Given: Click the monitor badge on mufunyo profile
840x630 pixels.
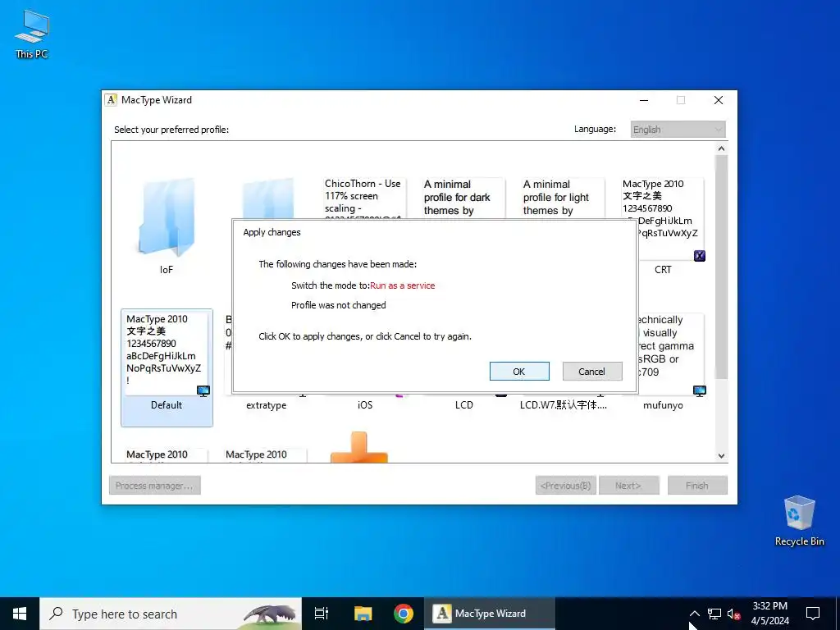Looking at the screenshot, I should click(699, 390).
